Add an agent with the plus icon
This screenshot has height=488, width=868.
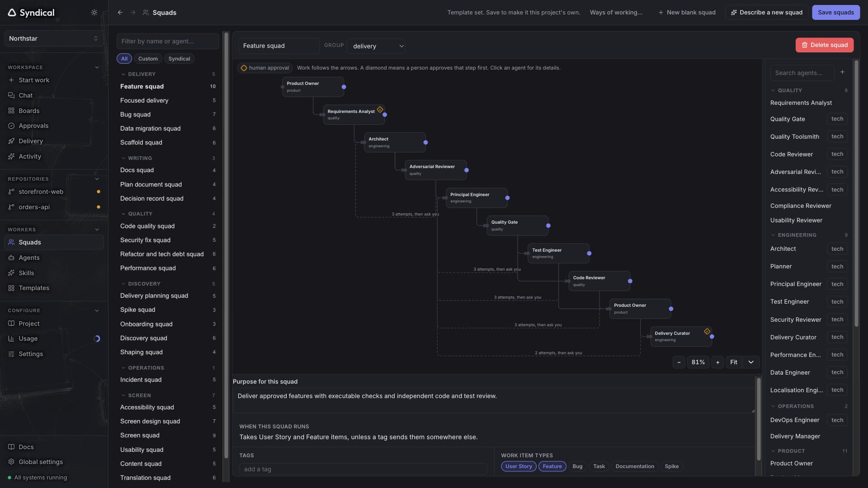coord(842,72)
